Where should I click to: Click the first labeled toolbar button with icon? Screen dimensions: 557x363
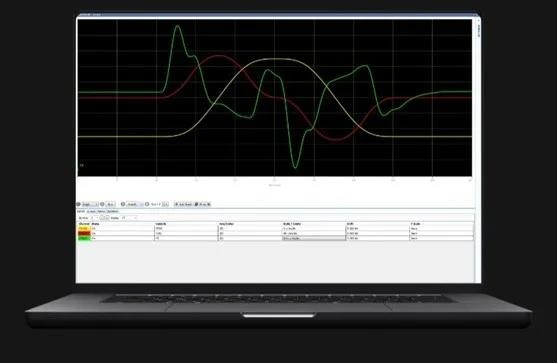click(x=183, y=204)
